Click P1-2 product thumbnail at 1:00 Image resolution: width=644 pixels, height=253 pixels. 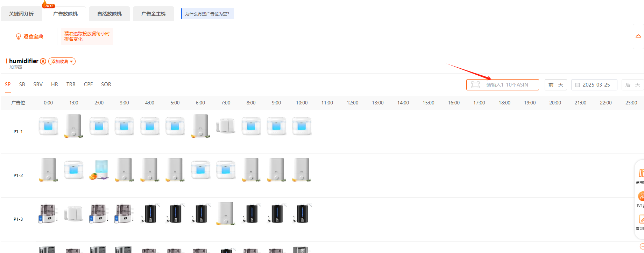click(73, 170)
